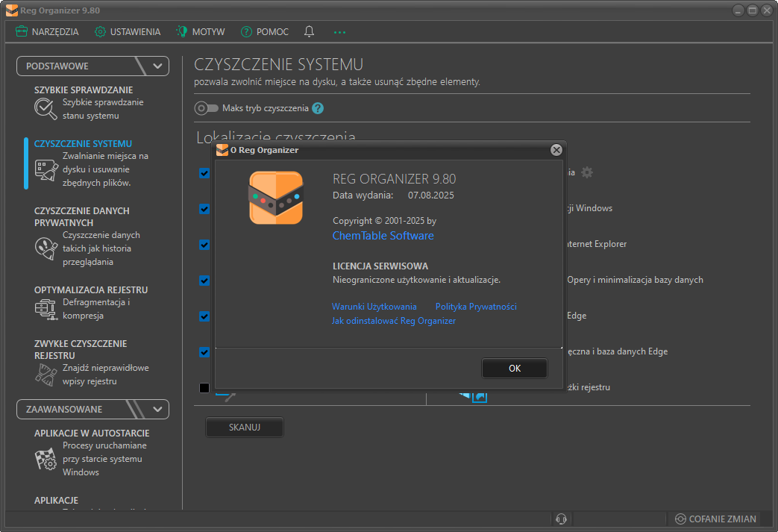
Task: Click the Aplikacje w autostarcie flag icon
Action: coord(46,459)
